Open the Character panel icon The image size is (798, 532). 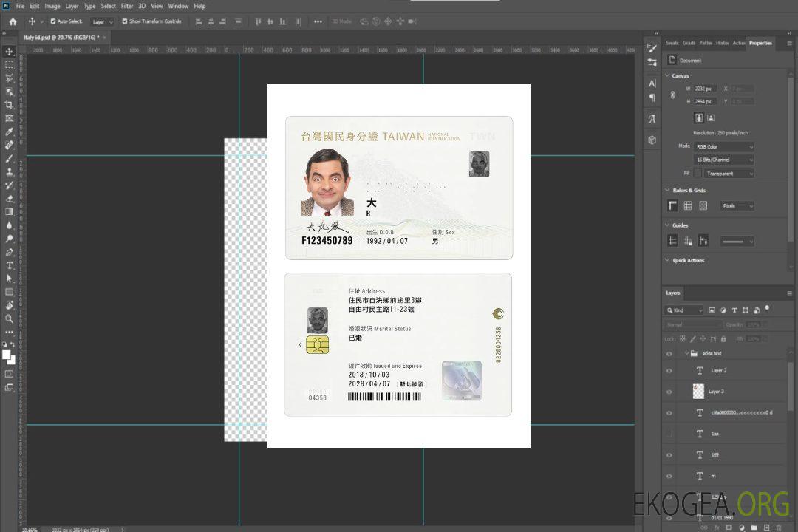pos(652,83)
